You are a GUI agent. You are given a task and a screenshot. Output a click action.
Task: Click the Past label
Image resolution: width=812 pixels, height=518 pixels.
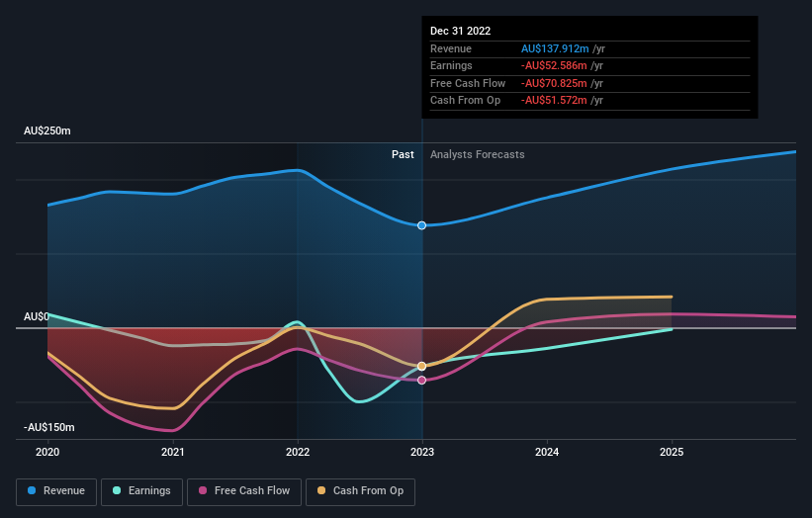(403, 154)
